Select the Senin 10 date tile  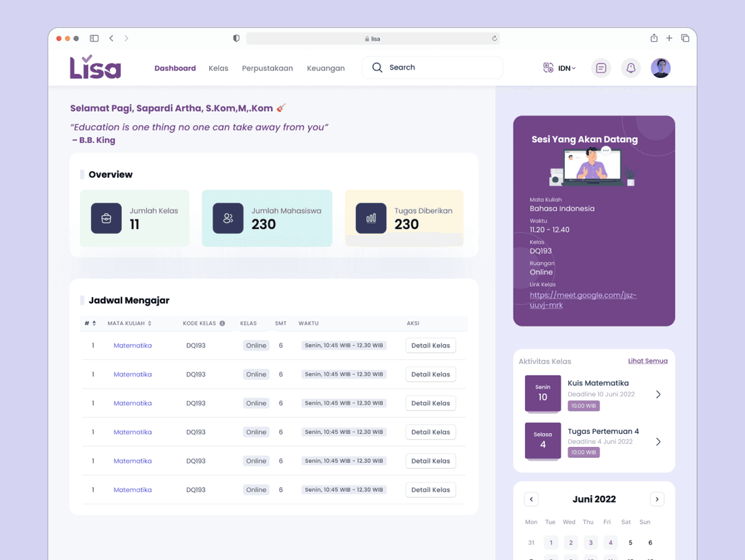click(x=543, y=393)
